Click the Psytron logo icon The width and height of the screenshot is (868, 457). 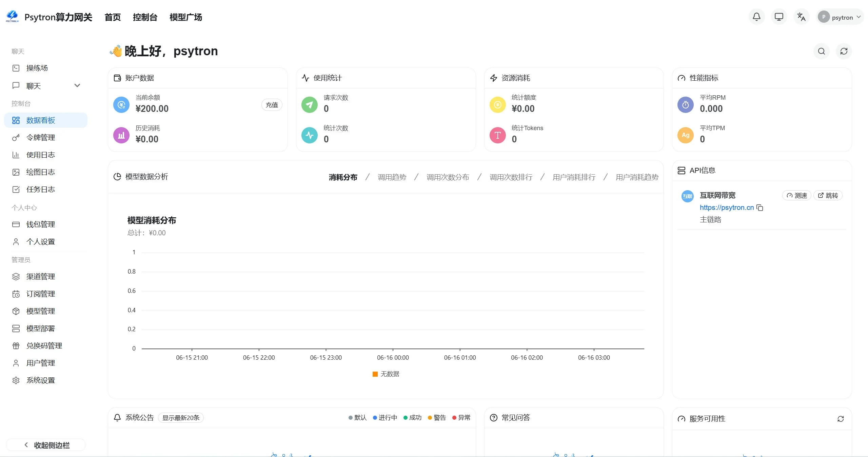12,16
